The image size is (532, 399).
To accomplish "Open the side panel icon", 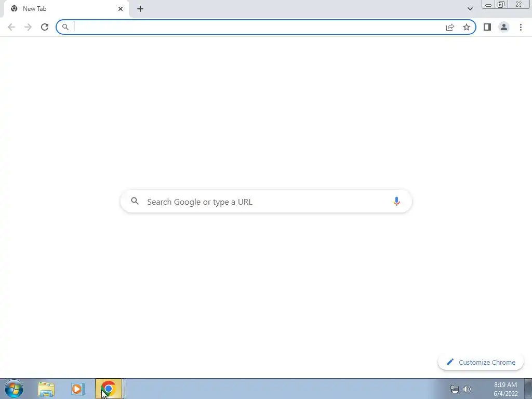I will [487, 27].
